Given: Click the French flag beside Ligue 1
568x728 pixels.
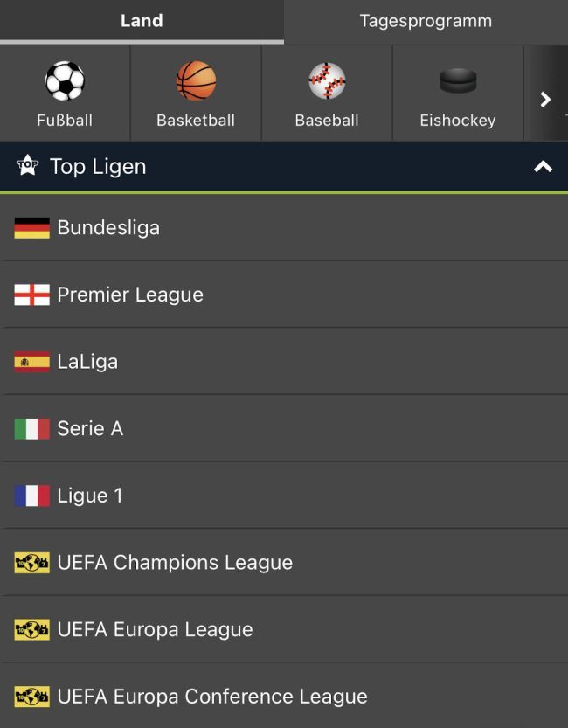Looking at the screenshot, I should [32, 496].
